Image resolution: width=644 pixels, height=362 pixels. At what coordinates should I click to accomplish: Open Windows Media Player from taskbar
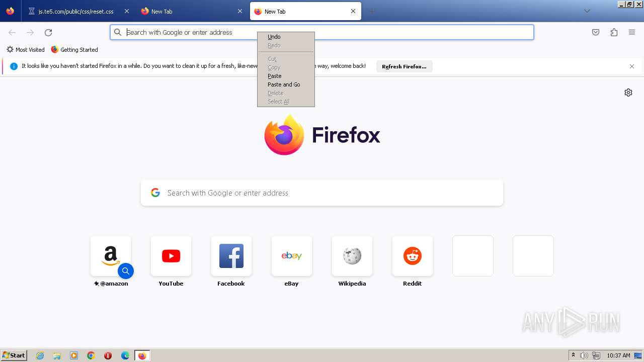pos(74,355)
